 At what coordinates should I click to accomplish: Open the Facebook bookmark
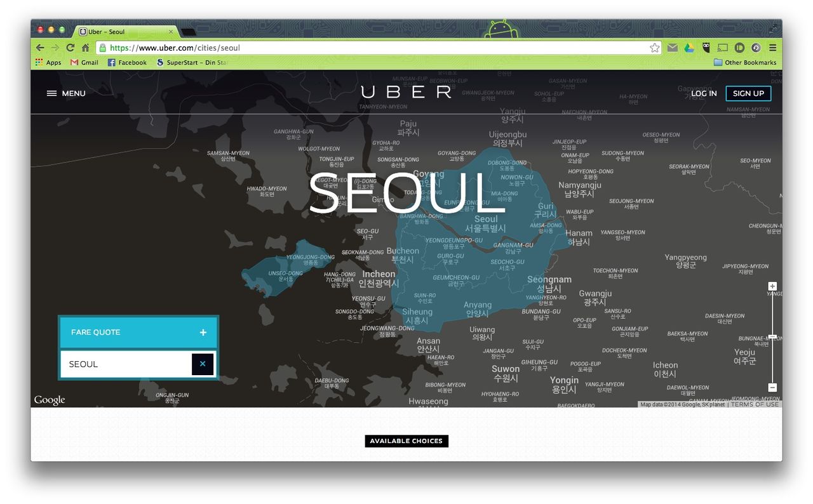127,62
